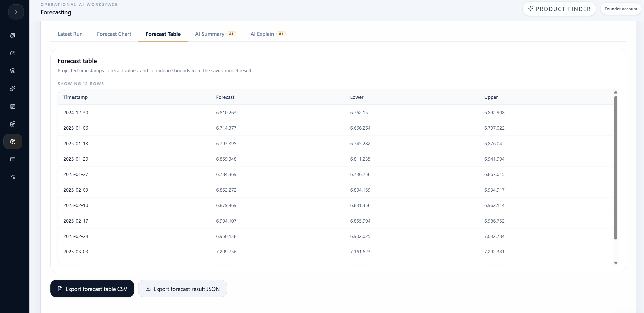This screenshot has width=644, height=313.
Task: Select timestamp cell 2025-02-17
Action: (x=76, y=221)
